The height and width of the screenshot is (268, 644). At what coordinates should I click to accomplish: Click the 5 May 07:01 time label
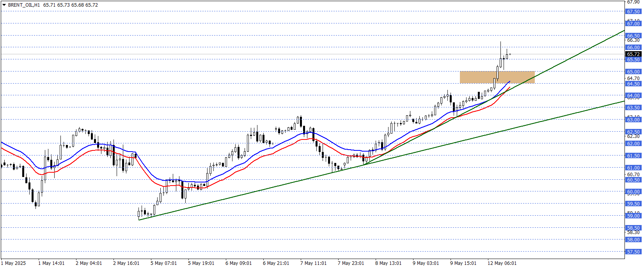(164, 263)
